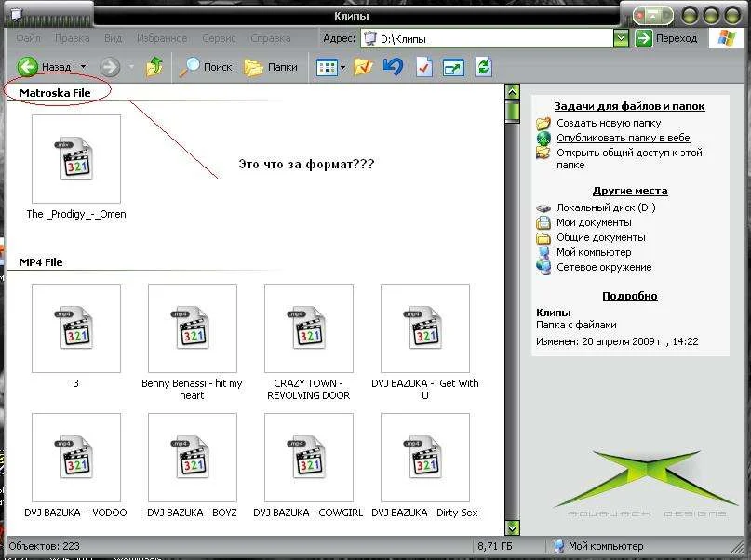Open Локальный диск (D:) link
751x560 pixels.
[606, 207]
